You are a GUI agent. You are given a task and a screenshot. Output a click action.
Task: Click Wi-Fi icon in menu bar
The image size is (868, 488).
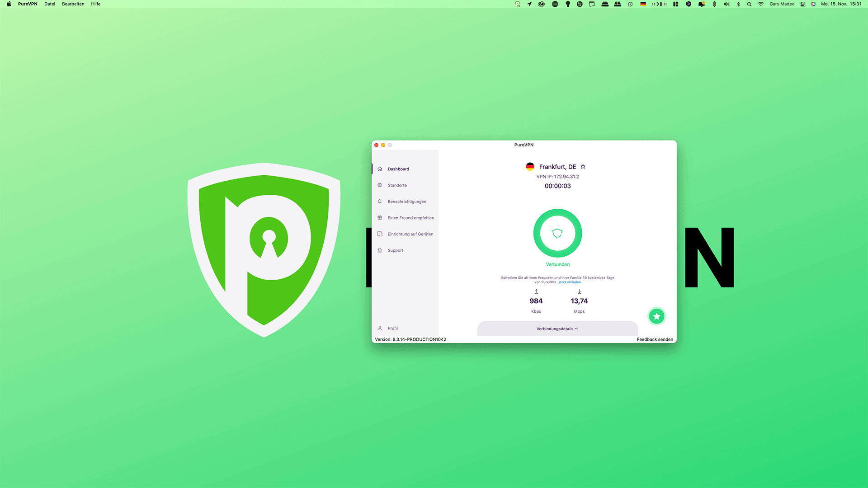(761, 4)
